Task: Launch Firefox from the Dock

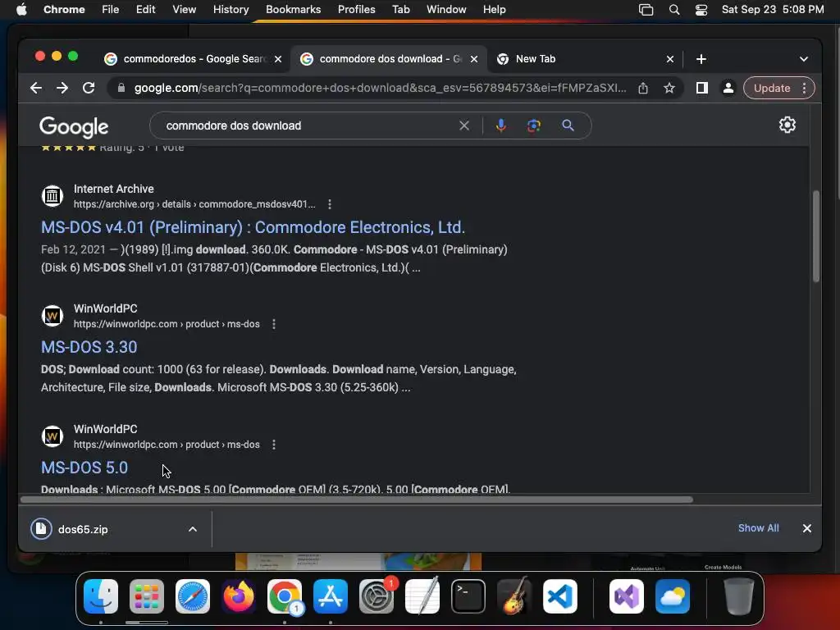Action: (x=239, y=596)
